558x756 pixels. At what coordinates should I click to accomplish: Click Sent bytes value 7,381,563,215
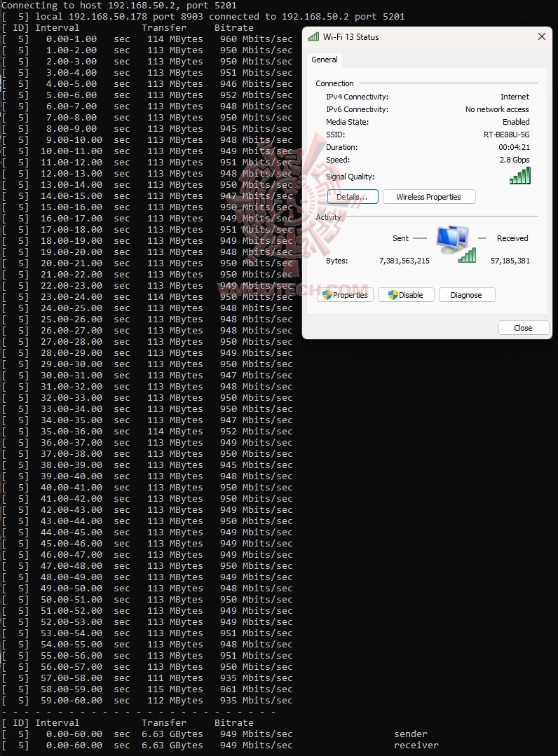point(404,261)
